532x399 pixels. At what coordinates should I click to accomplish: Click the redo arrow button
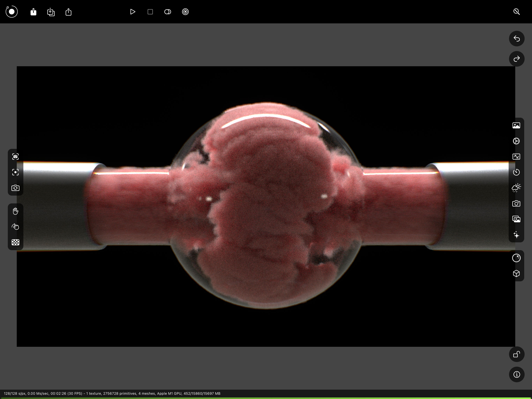[x=516, y=59]
